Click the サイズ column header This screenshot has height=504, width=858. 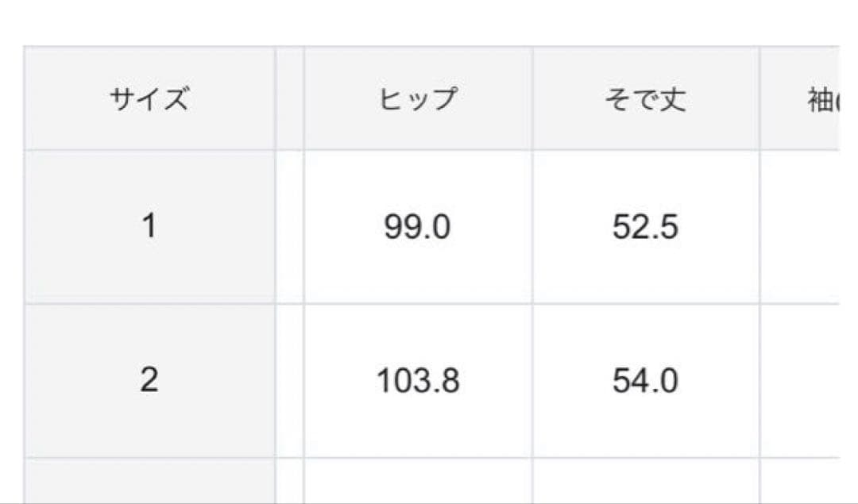pos(149,100)
